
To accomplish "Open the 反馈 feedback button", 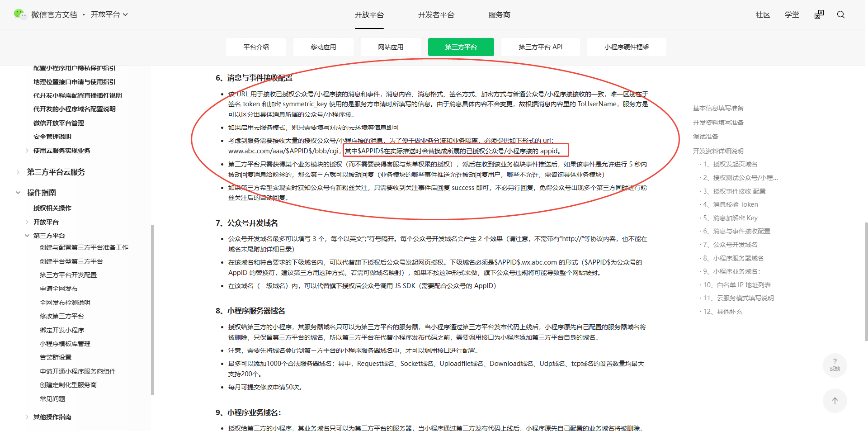I will coord(835,365).
